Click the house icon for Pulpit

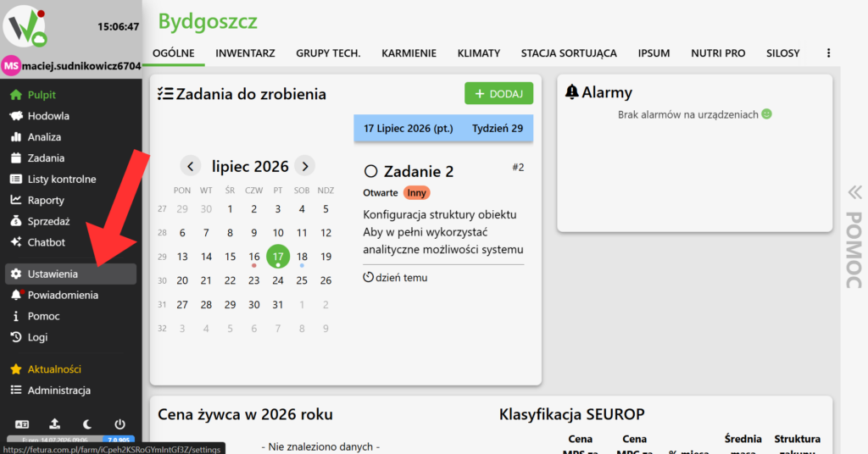[16, 95]
